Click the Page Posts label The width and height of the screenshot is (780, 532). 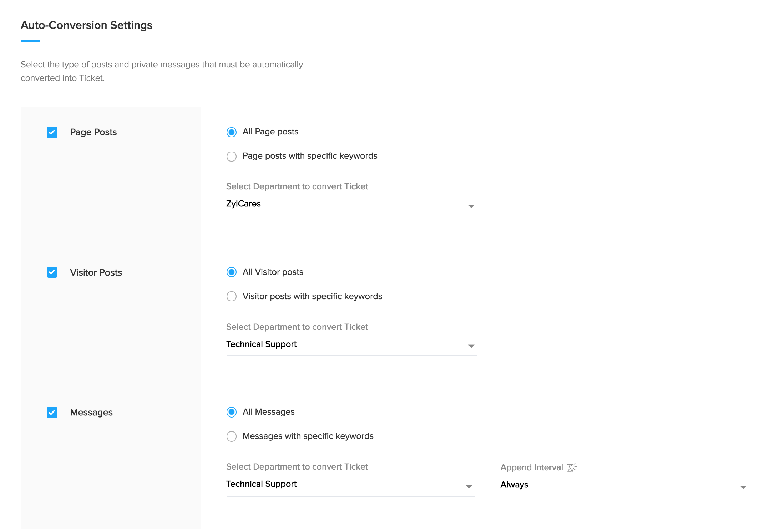click(x=93, y=132)
